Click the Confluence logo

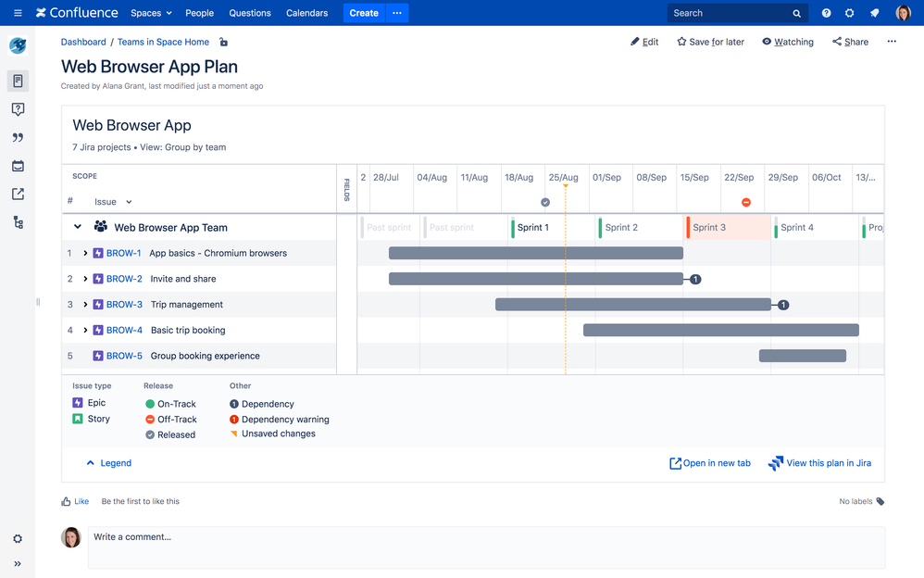coord(77,13)
